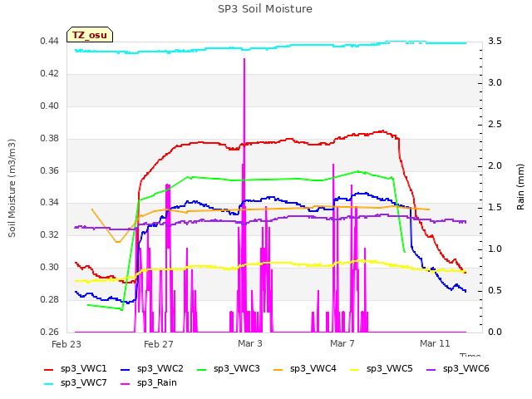Image resolution: width=532 pixels, height=399 pixels.
Task: Click the purple sp3_VWC6 legend swatch
Action: (431, 370)
